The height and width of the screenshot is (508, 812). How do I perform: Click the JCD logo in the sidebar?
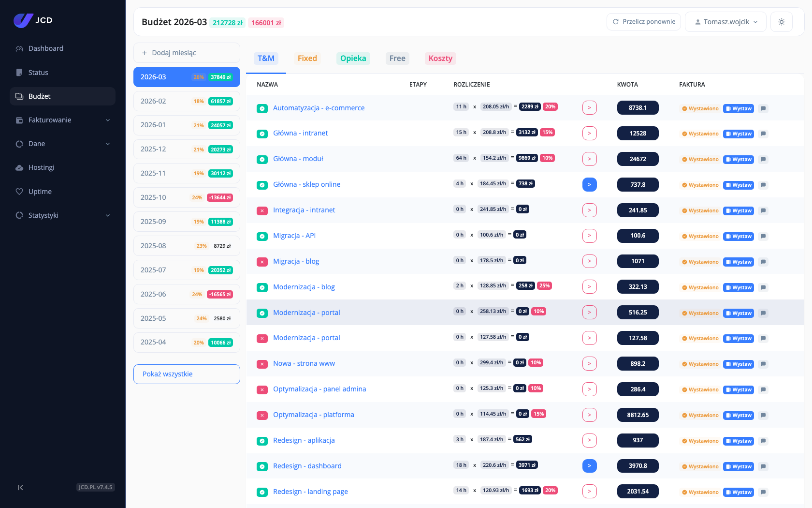click(x=33, y=20)
